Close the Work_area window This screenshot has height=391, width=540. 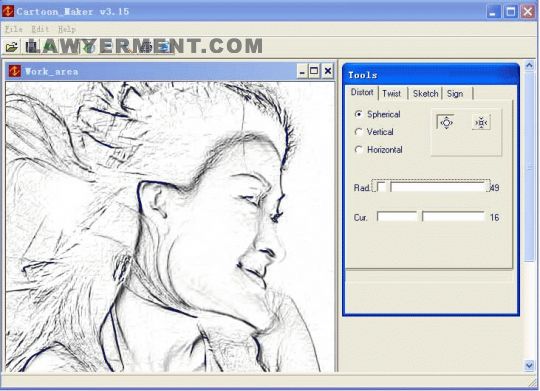(x=328, y=71)
